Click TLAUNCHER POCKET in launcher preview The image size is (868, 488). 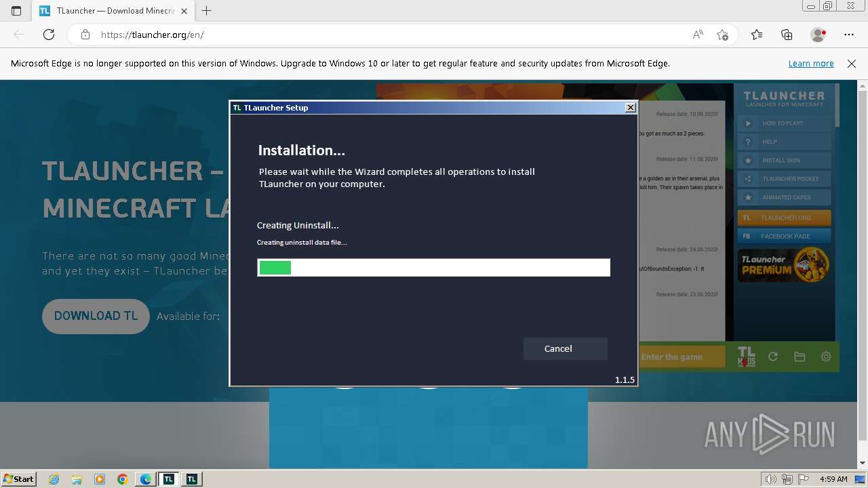click(784, 179)
